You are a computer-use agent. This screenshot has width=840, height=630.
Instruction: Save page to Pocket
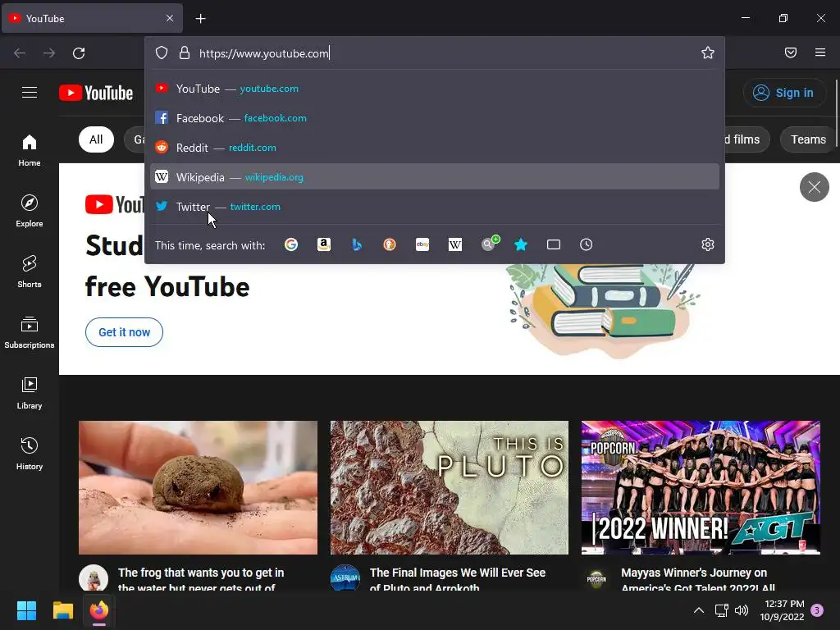click(791, 52)
